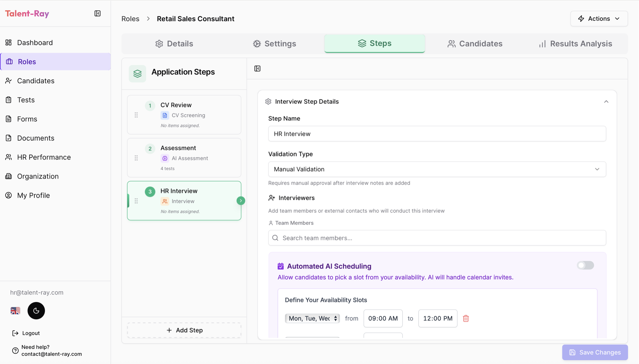Grab the drag handle of the Assessment step
Image resolution: width=639 pixels, height=364 pixels.
click(136, 158)
